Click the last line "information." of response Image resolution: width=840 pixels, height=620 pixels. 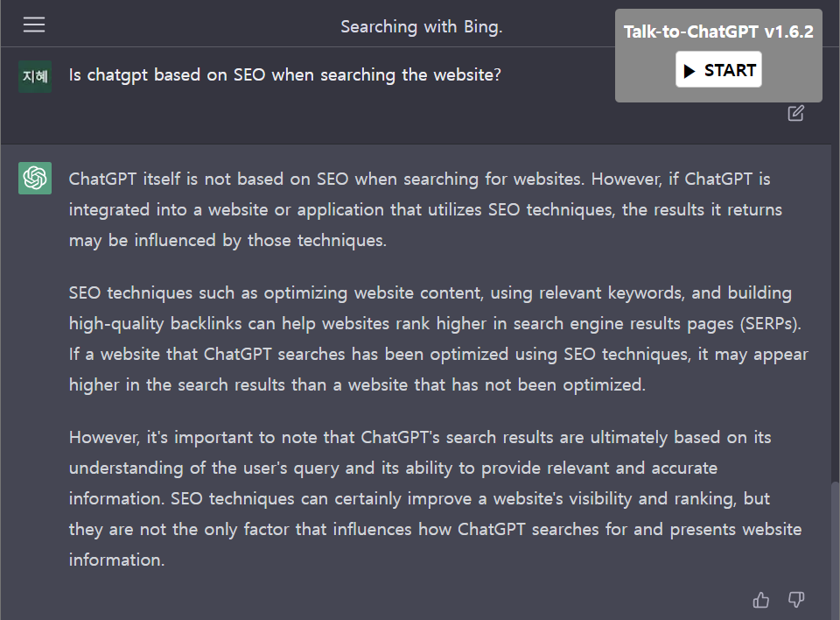click(116, 560)
